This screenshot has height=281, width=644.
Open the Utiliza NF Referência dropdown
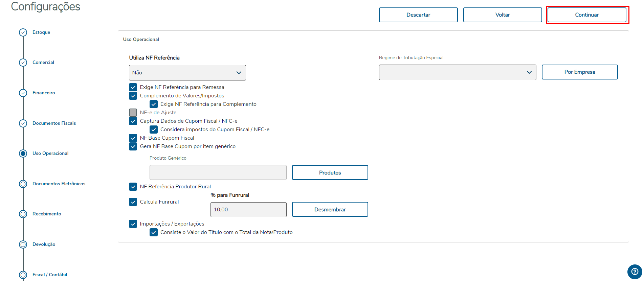click(x=187, y=73)
